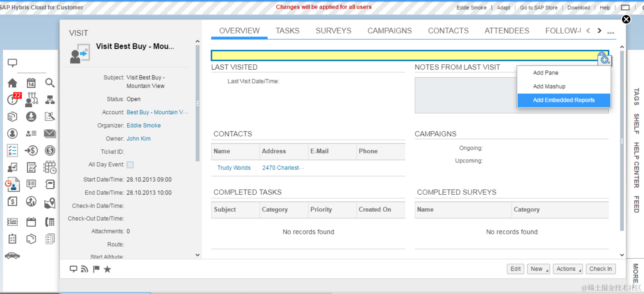Click the RSS follow icon in footer
The image size is (644, 294).
point(85,269)
